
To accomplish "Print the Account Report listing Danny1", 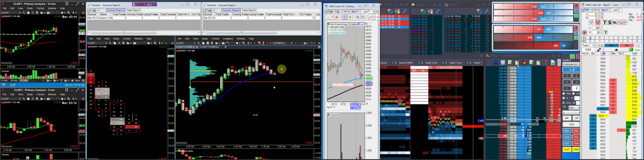I will [x=94, y=10].
